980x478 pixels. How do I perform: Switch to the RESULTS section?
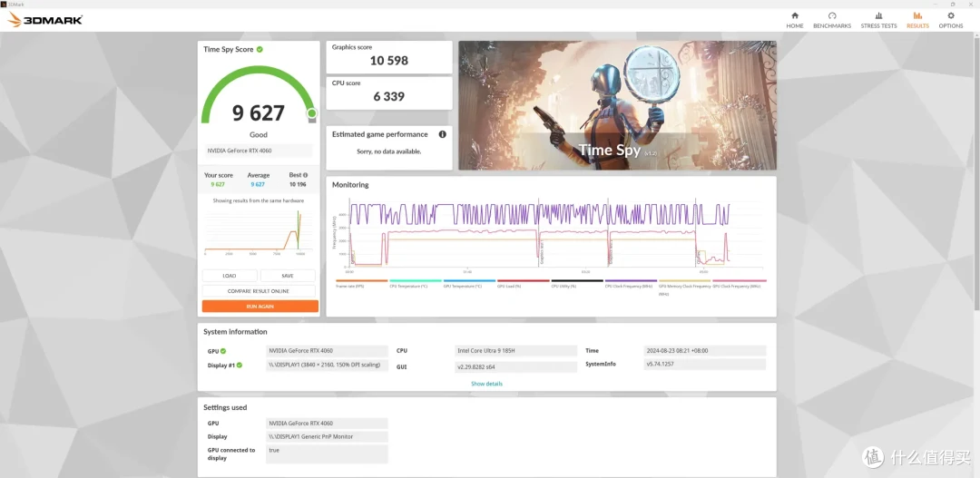(917, 20)
